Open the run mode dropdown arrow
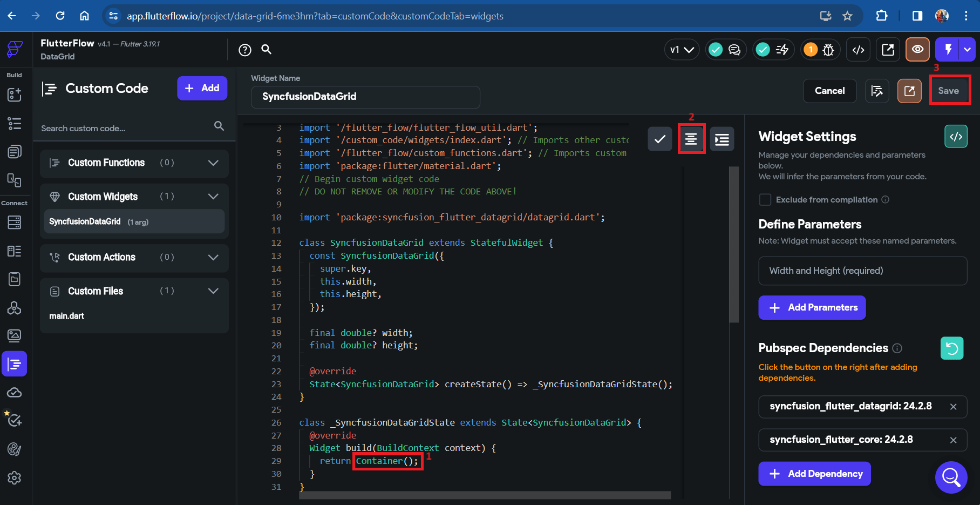Screen dimensions: 980x505 coord(967,50)
